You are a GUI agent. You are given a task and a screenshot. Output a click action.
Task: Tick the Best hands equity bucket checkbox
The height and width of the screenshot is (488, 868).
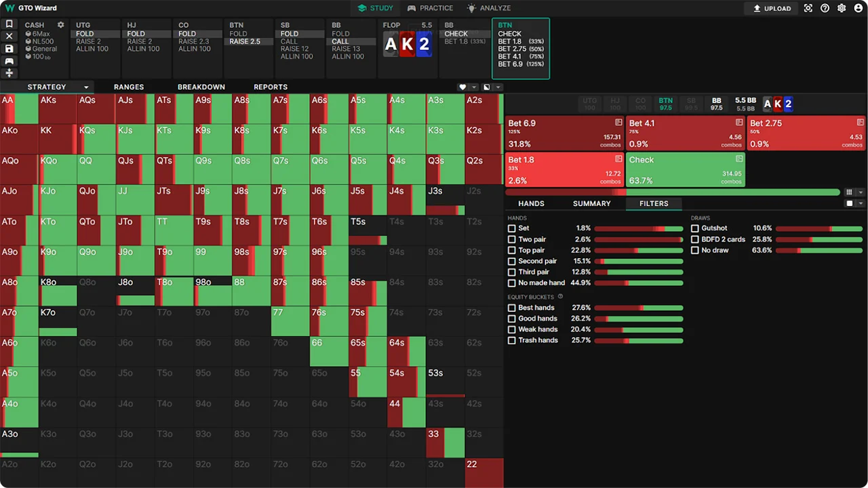pyautogui.click(x=512, y=308)
